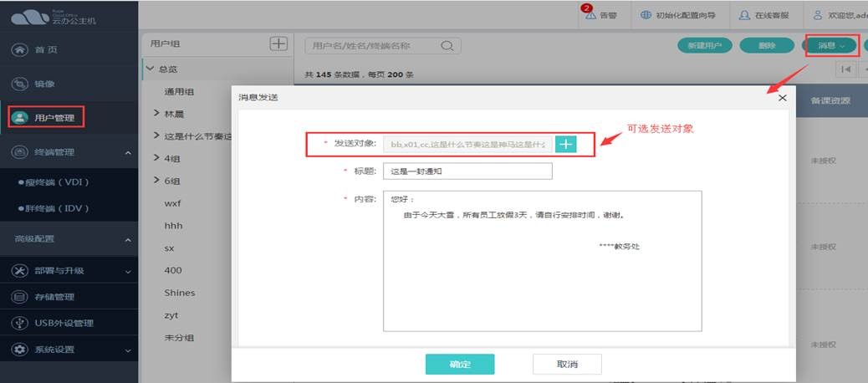Click the plus icon to add user group

pos(278,44)
